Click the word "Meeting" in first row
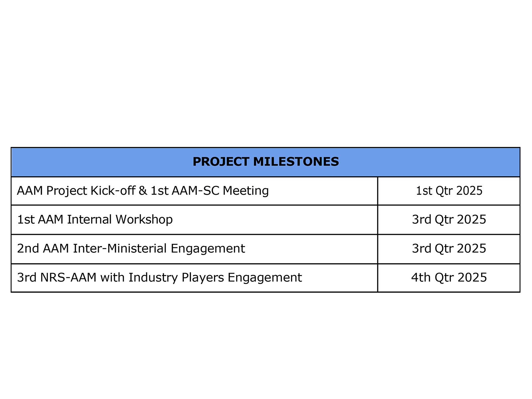Screen dimensions: 532x399 (x=246, y=191)
